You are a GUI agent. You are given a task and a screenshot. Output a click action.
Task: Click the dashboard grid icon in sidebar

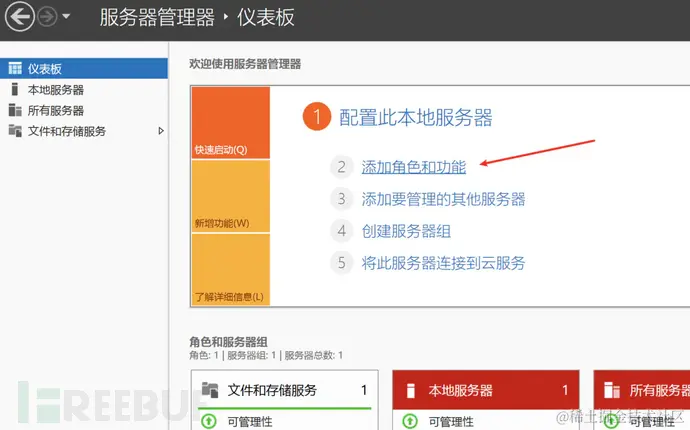(15, 68)
